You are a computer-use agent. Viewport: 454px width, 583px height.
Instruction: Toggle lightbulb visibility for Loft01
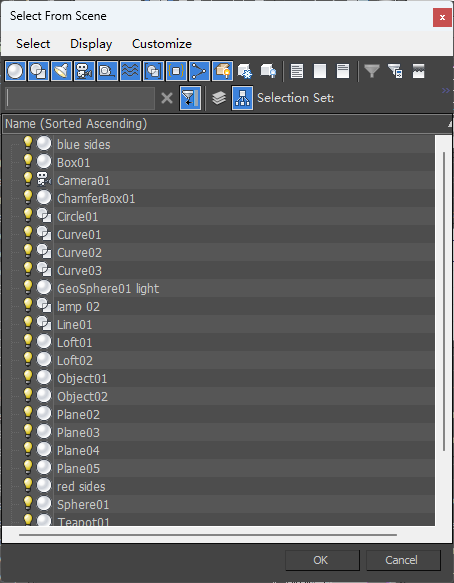click(28, 341)
